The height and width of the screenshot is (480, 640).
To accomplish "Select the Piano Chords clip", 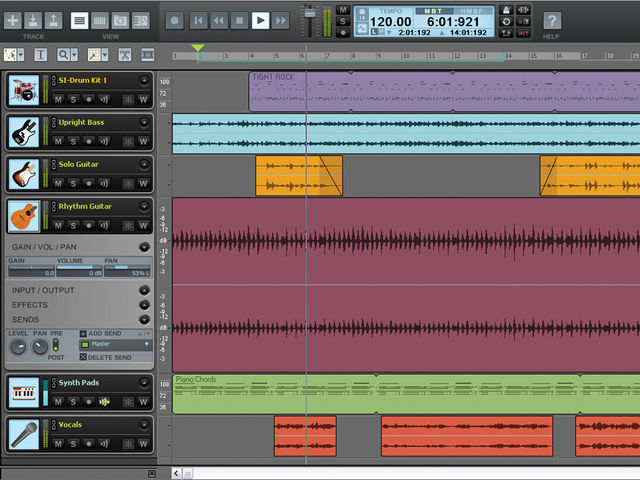I will point(406,394).
